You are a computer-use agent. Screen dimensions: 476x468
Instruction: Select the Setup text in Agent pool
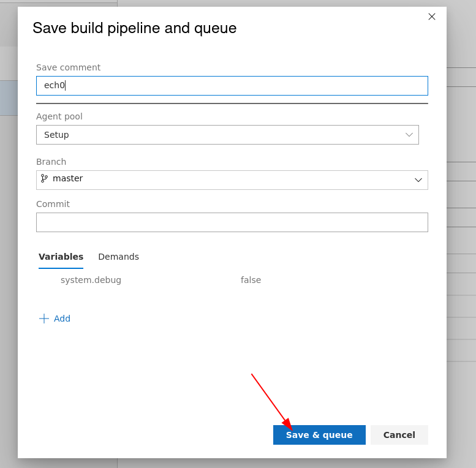click(x=56, y=135)
